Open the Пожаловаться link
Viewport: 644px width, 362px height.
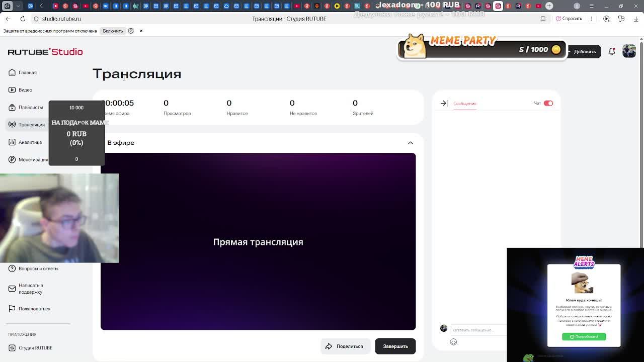click(34, 309)
